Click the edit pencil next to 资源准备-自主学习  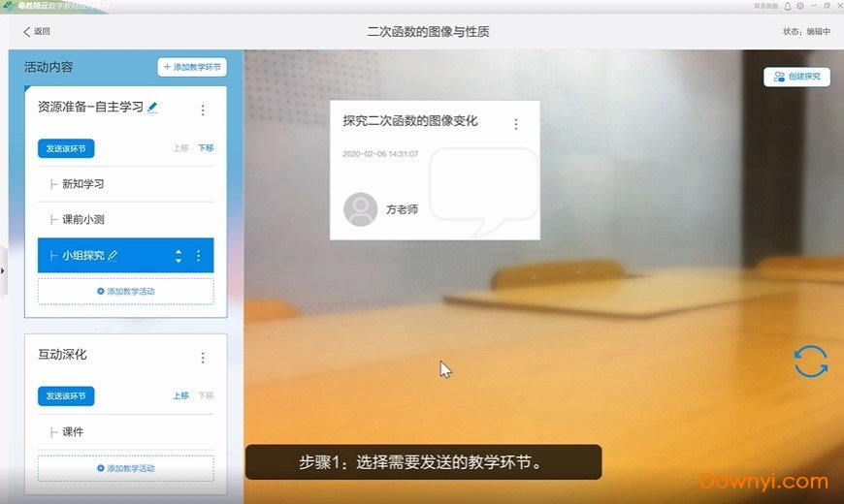(152, 107)
